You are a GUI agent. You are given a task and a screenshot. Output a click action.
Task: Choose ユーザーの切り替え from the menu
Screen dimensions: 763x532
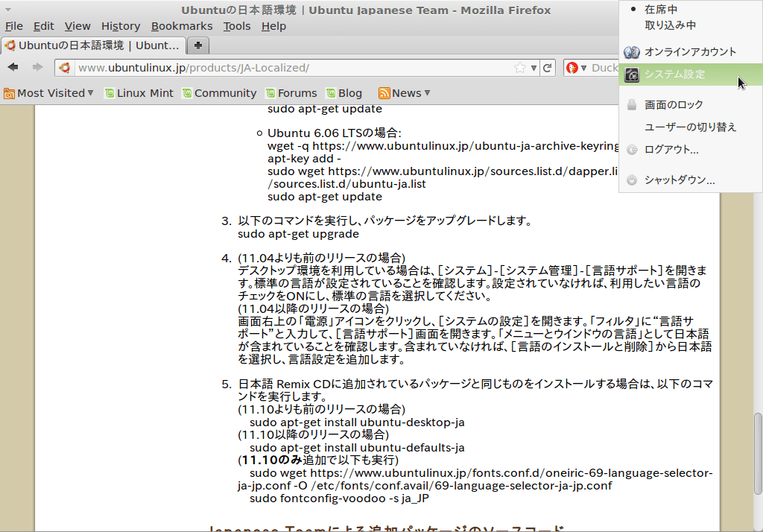point(691,127)
